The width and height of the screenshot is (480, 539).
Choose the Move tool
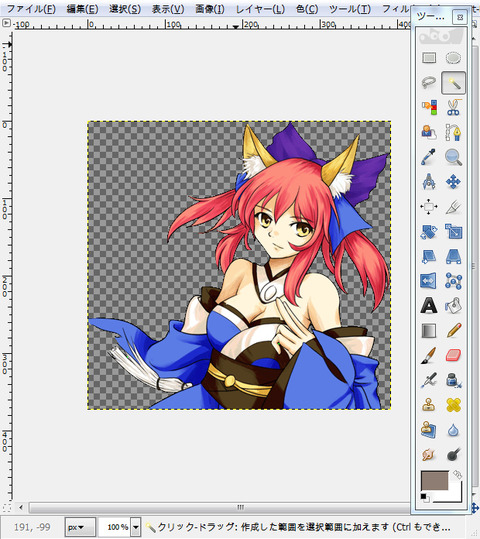453,182
